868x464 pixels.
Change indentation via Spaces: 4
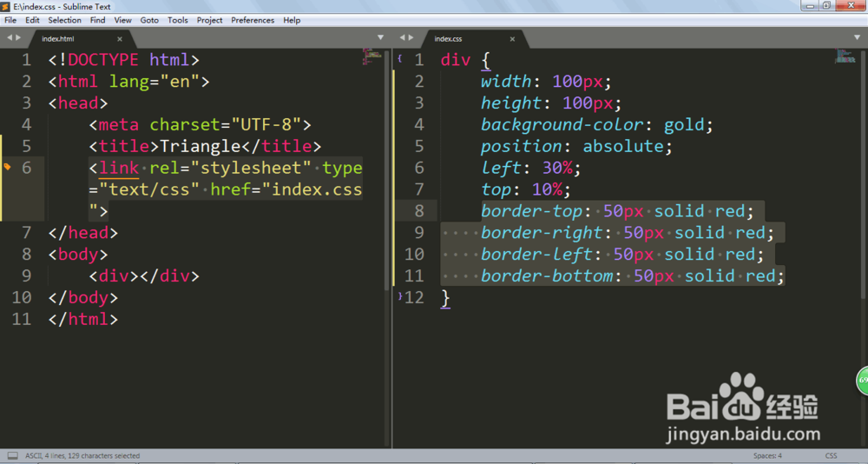coord(767,455)
